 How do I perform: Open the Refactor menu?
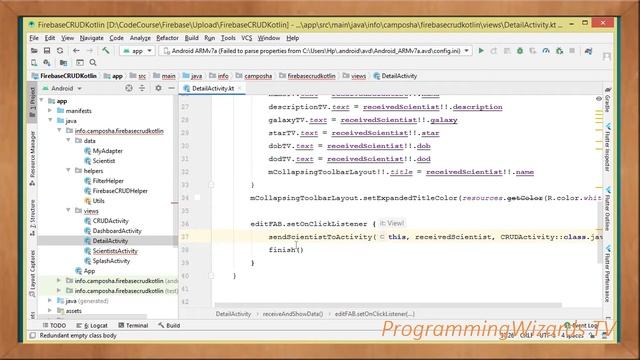167,38
